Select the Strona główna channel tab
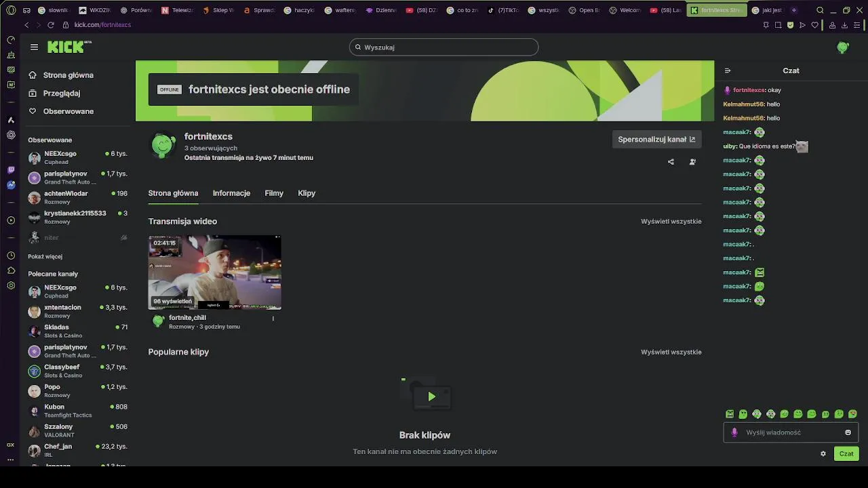 coord(173,193)
